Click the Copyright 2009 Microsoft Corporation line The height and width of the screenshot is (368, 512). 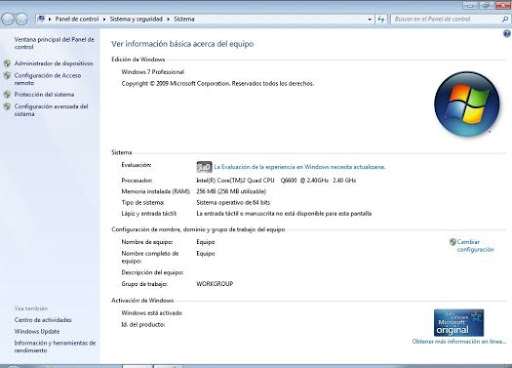coord(218,84)
